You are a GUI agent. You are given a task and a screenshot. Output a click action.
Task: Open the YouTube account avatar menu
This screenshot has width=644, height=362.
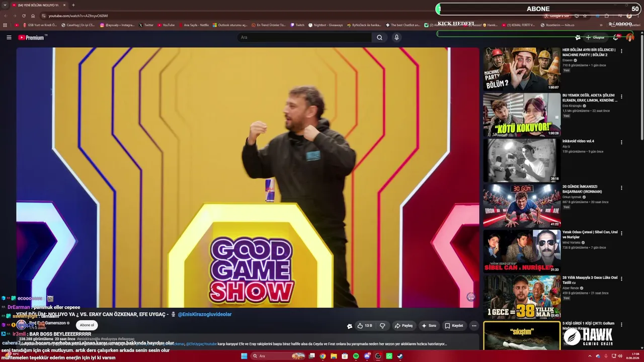point(629,37)
